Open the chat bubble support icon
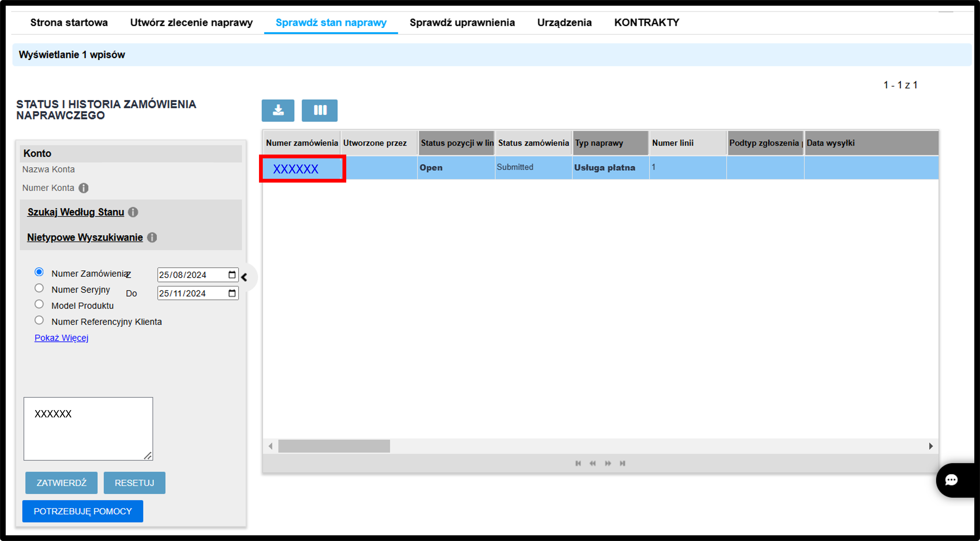 [x=951, y=480]
